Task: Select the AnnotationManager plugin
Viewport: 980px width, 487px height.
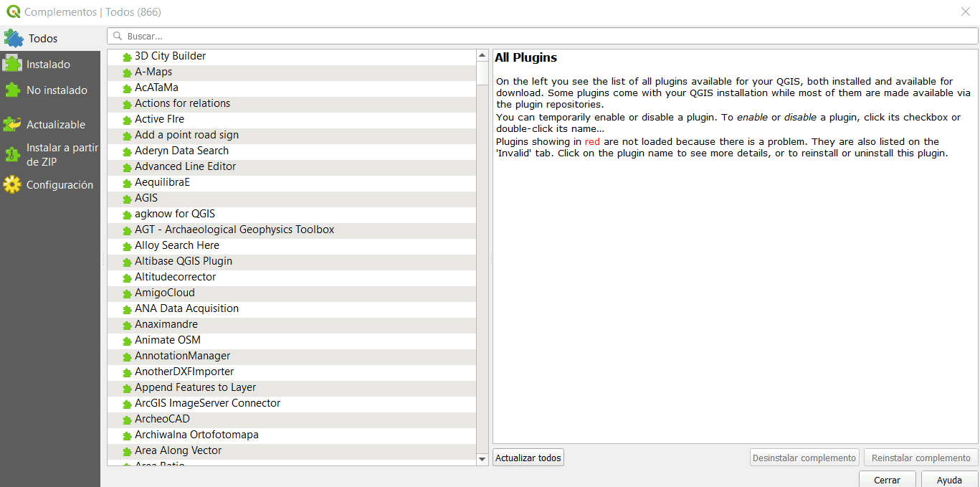Action: (x=292, y=356)
